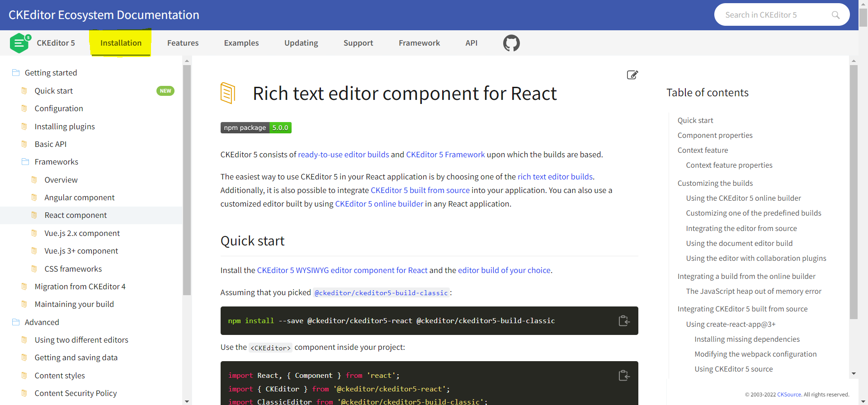
Task: Jump to Context feature properties in contents
Action: [729, 165]
